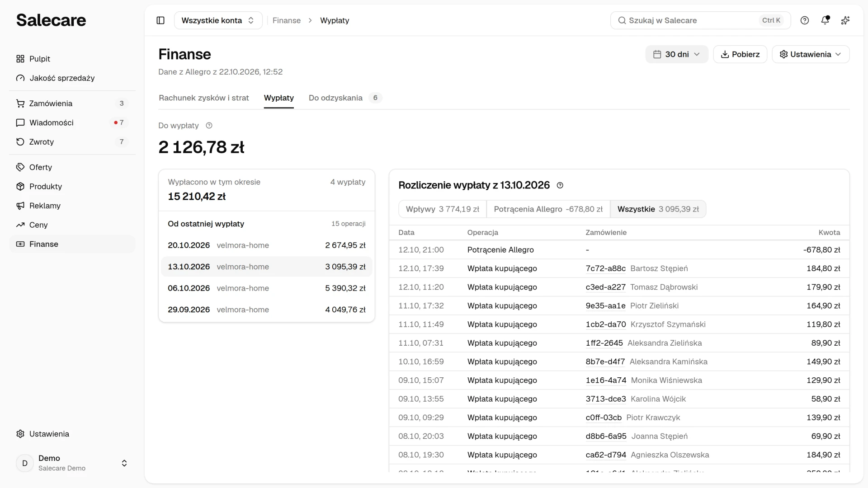The width and height of the screenshot is (868, 488).
Task: Select Od ostatniej wypłaty row
Action: [x=267, y=224]
